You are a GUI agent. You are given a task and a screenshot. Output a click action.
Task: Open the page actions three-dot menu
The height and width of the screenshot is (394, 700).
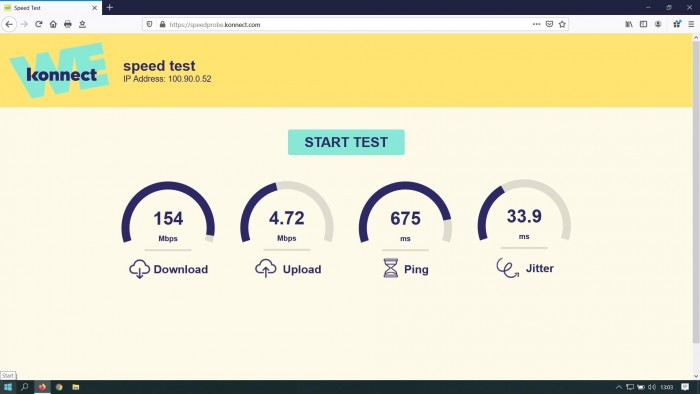[536, 25]
